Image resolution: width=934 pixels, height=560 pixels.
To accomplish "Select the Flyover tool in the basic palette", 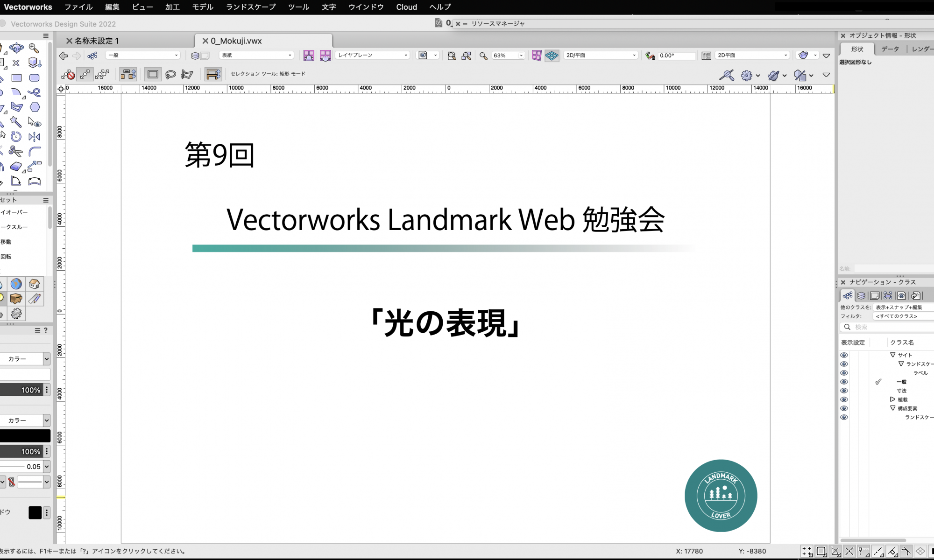I will [16, 48].
